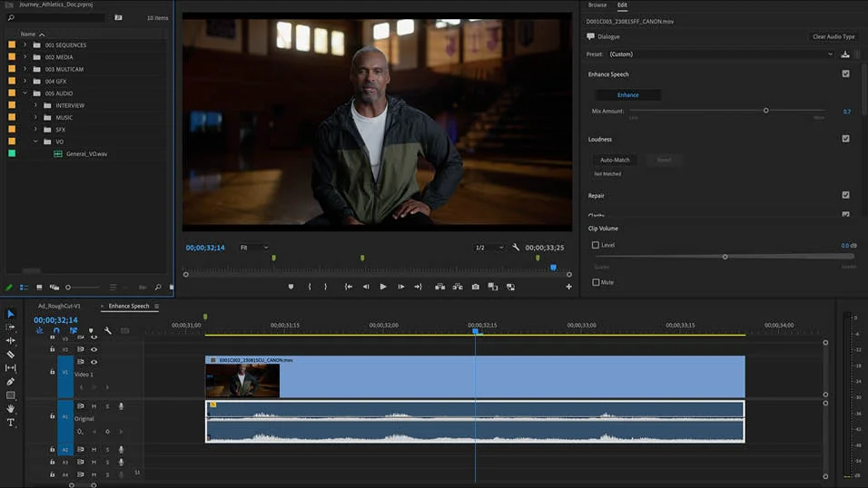
Task: Switch to the Browse tab
Action: (x=597, y=5)
